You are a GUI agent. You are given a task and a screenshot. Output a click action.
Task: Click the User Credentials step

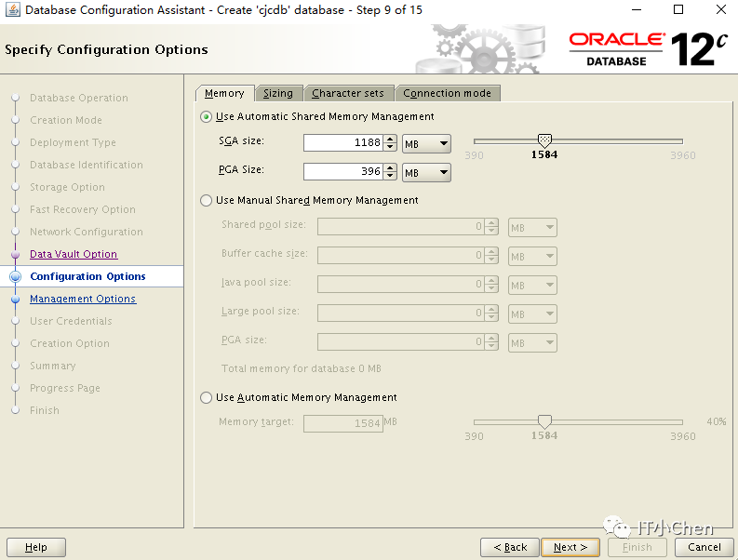coord(71,321)
